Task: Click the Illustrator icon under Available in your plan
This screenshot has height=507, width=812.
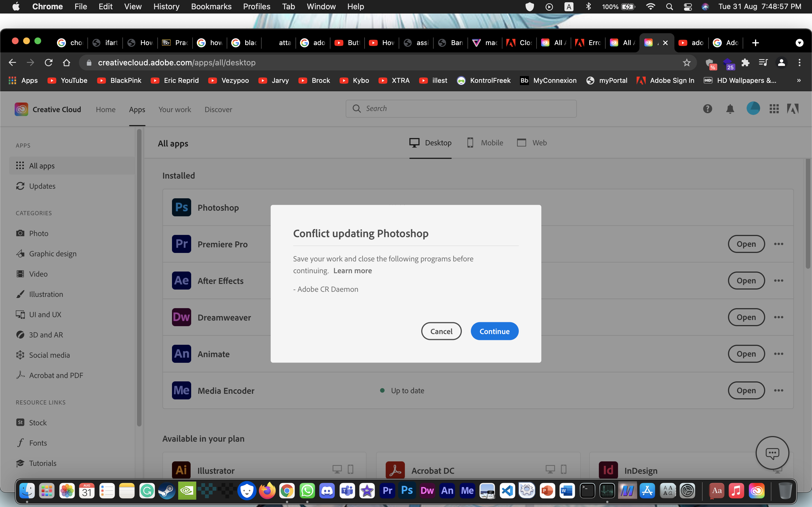Action: [181, 470]
